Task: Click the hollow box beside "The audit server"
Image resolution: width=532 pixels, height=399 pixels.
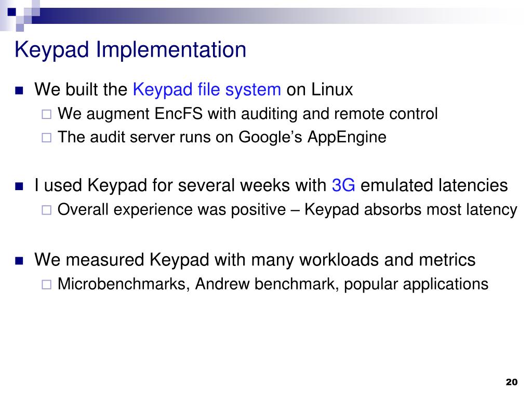Action: pyautogui.click(x=46, y=138)
